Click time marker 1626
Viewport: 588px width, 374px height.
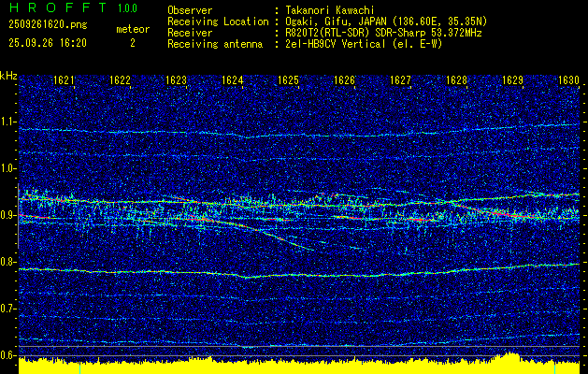[x=344, y=79]
